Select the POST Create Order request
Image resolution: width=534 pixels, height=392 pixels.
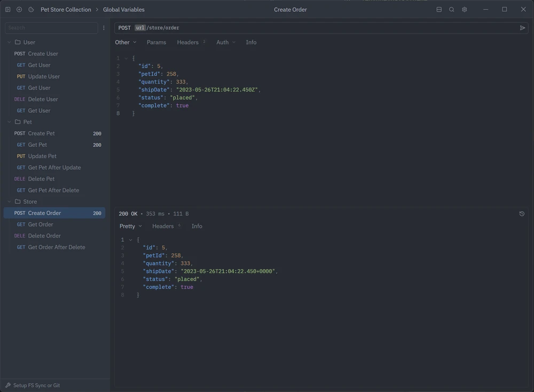54,213
